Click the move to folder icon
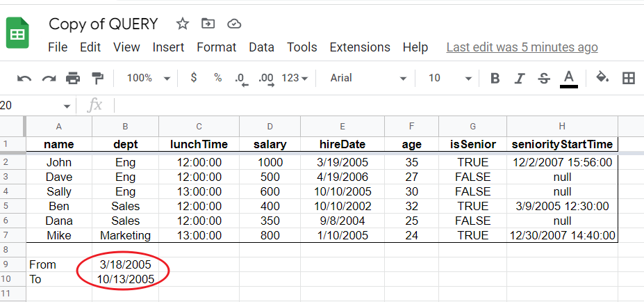644x302 pixels. (208, 24)
